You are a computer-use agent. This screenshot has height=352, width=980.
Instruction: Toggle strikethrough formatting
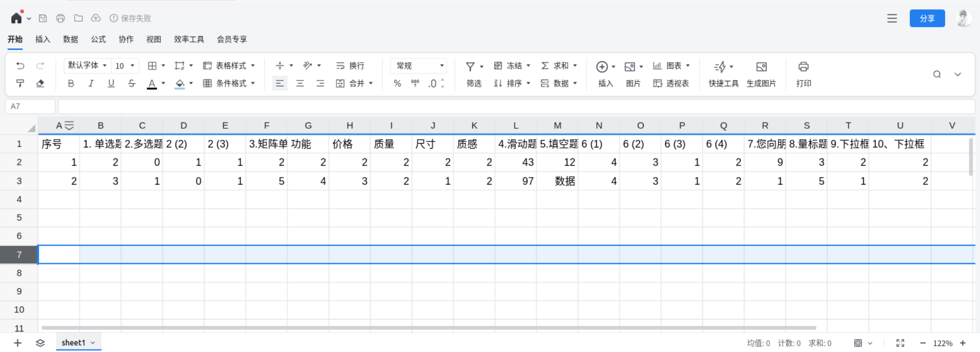(131, 83)
